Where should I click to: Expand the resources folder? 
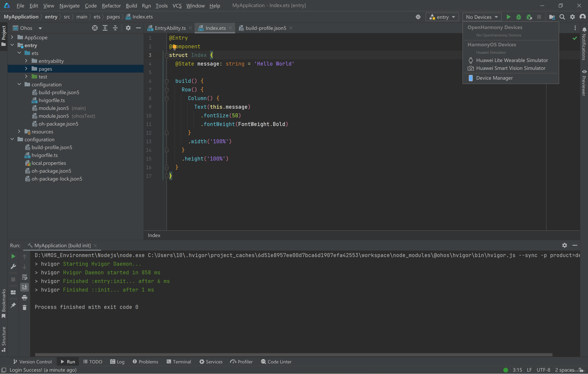point(19,131)
